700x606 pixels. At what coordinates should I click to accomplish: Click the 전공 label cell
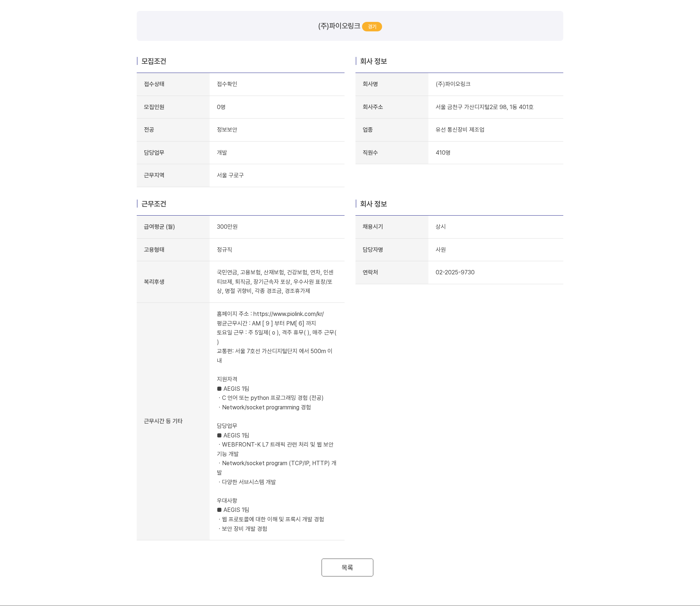[x=173, y=130]
